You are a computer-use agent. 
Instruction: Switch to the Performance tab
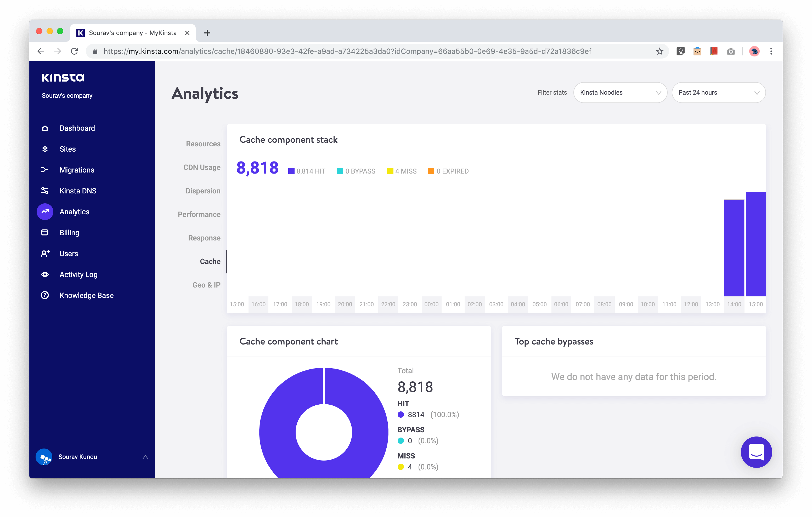click(199, 214)
